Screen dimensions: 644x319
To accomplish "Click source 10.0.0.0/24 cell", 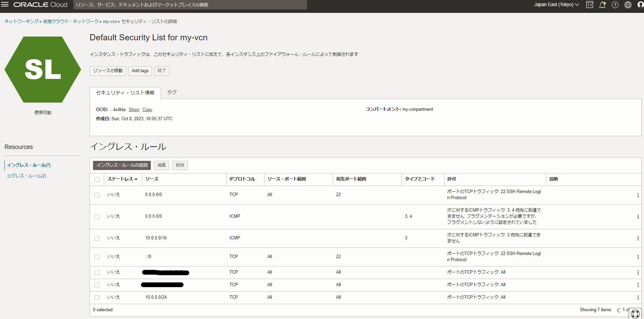I will pos(156,297).
